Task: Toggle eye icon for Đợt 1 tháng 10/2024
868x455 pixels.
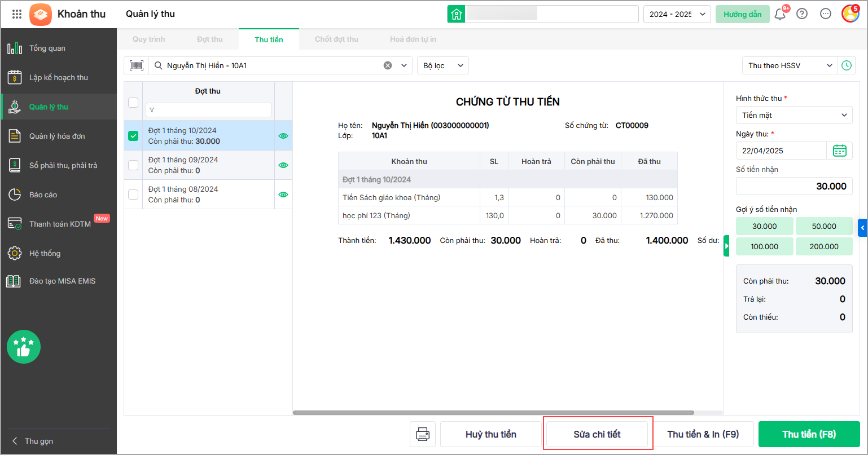Action: click(x=283, y=136)
